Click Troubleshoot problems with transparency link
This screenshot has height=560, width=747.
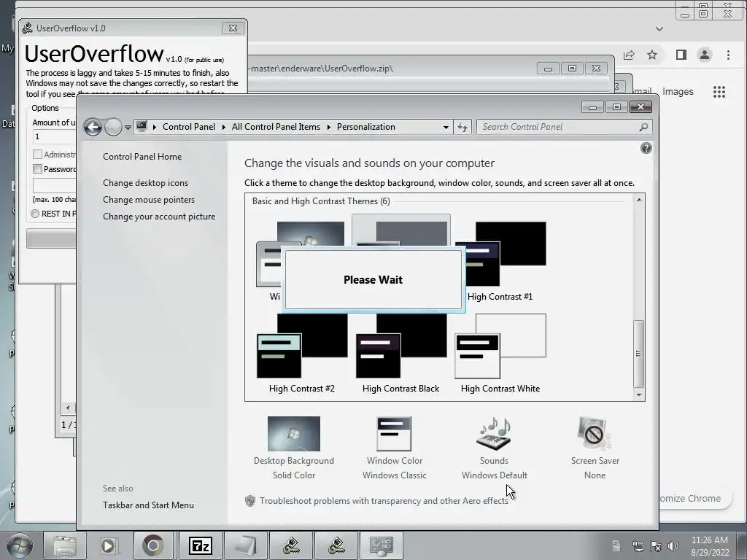[384, 501]
